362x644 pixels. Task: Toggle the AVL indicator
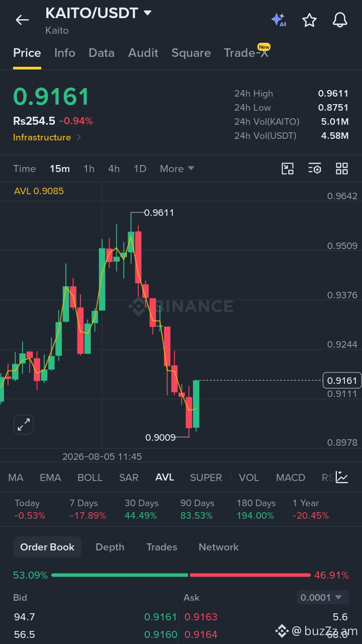165,477
